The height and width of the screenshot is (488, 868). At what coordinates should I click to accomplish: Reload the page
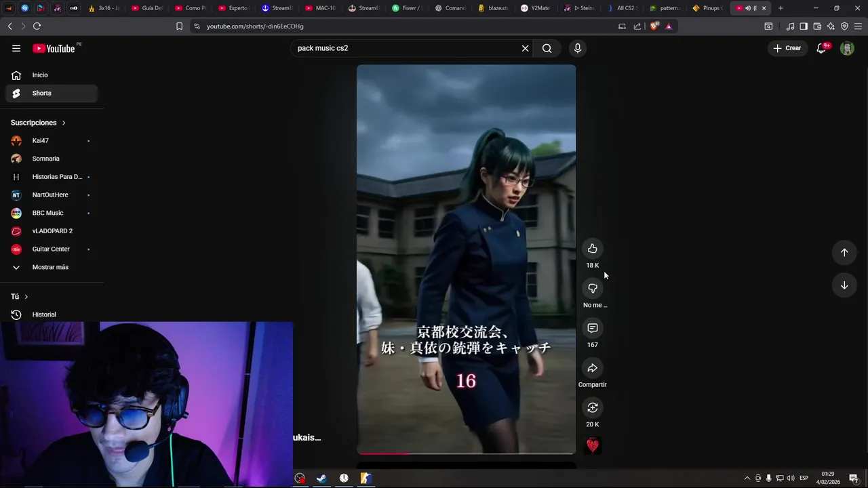[x=37, y=26]
